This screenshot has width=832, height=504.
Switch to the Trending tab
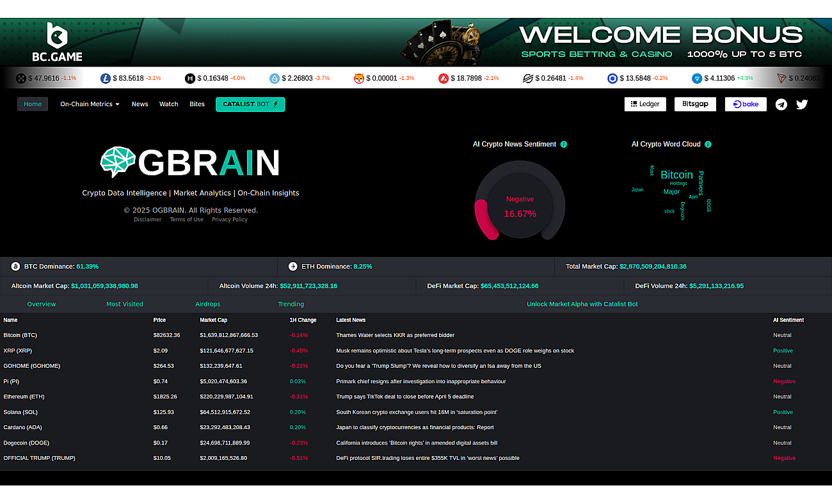point(291,304)
